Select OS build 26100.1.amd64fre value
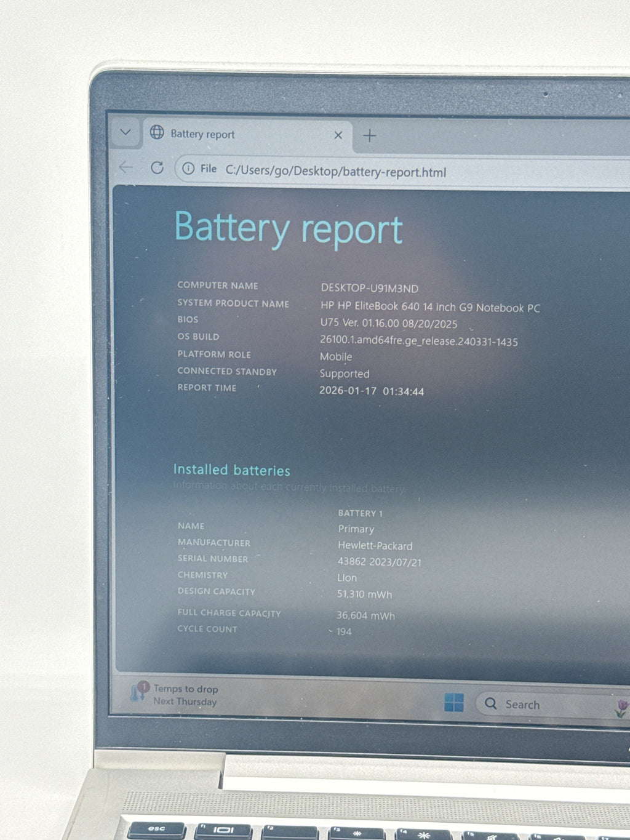Image resolution: width=630 pixels, height=840 pixels. 418,341
